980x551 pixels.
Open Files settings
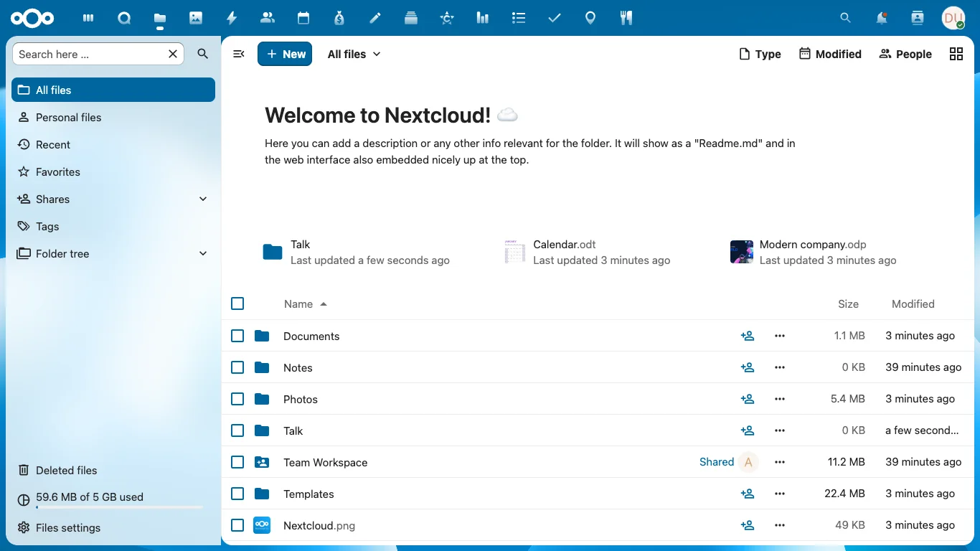point(113,527)
